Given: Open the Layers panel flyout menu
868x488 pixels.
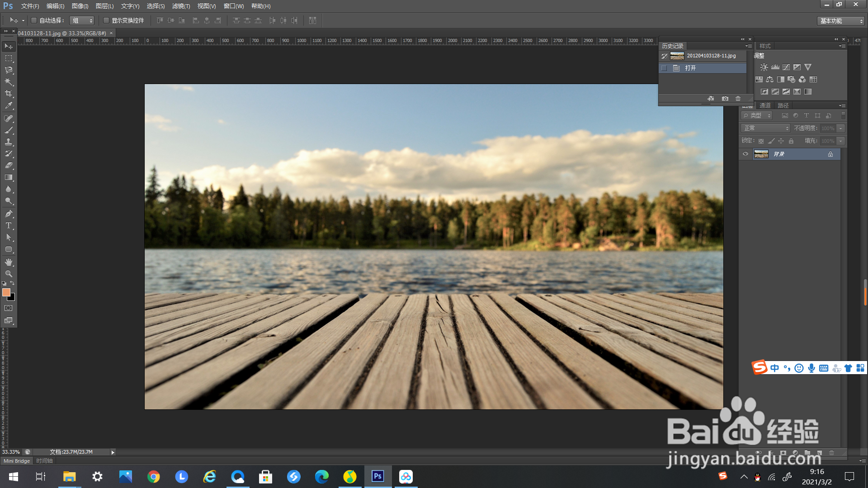Looking at the screenshot, I should click(x=842, y=106).
